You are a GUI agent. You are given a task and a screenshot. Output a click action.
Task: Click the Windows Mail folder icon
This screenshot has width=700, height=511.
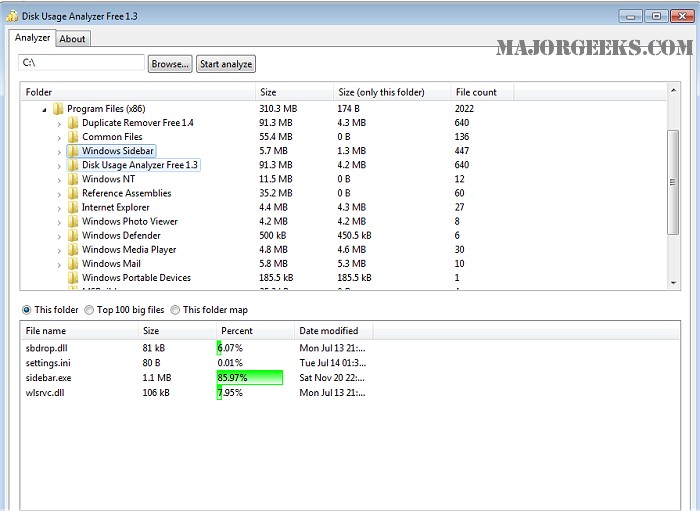click(73, 264)
